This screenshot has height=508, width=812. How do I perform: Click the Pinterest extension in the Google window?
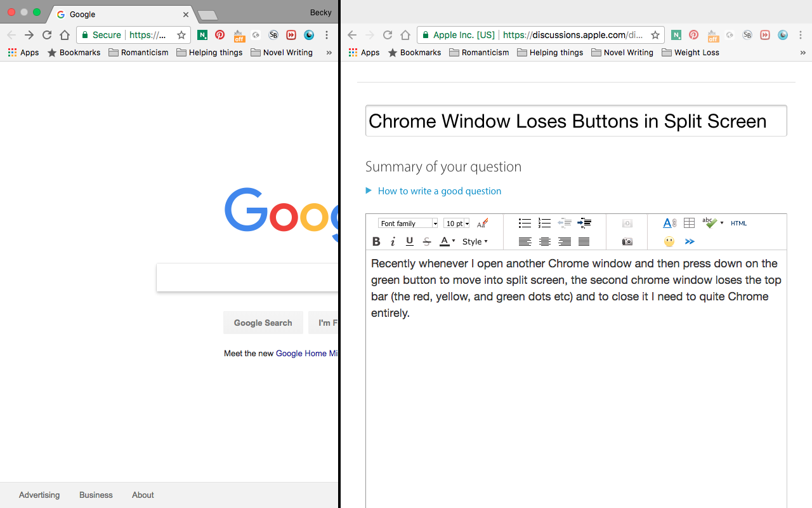click(219, 35)
